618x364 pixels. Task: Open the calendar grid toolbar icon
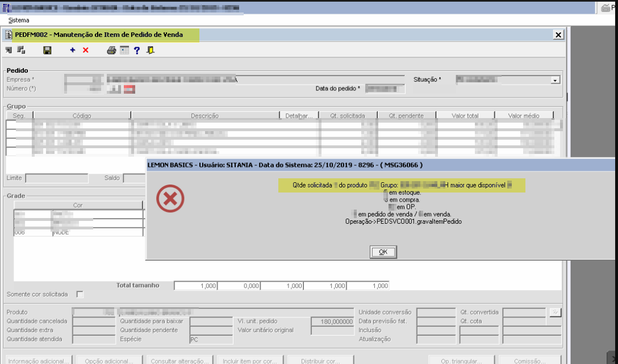(x=124, y=50)
